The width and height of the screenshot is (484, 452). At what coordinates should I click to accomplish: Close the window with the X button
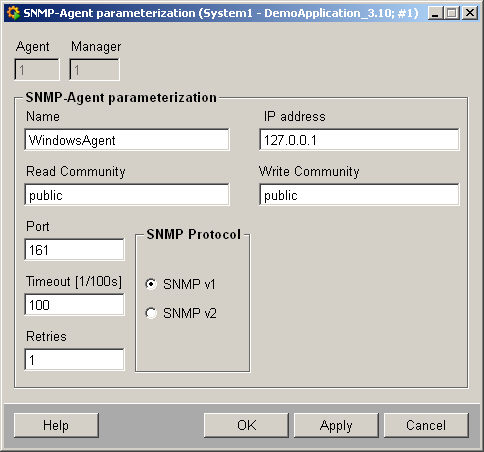click(470, 13)
